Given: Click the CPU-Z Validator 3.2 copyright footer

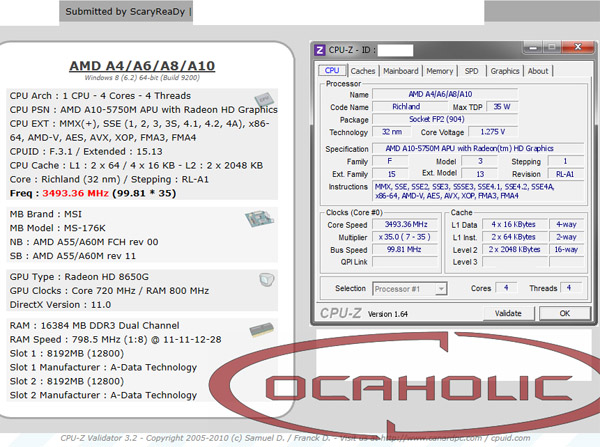Looking at the screenshot, I should point(295,438).
